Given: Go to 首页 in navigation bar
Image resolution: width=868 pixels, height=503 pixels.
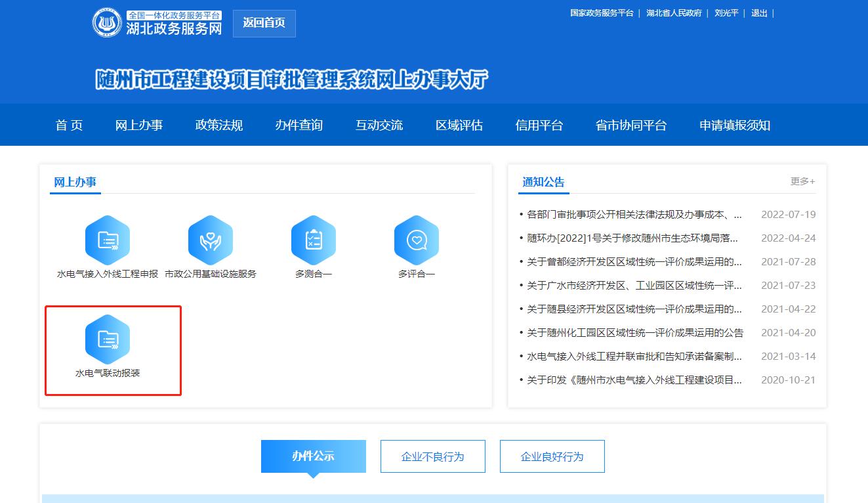Looking at the screenshot, I should click(69, 125).
